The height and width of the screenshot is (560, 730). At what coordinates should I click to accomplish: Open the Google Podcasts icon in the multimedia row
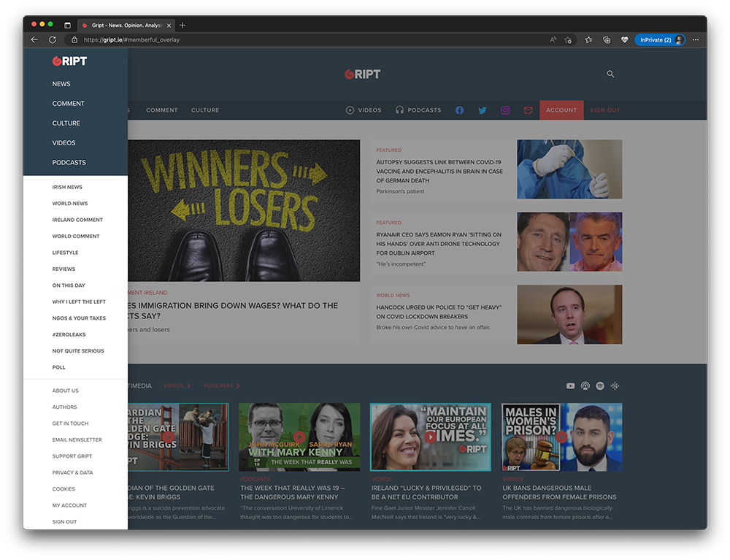click(615, 386)
